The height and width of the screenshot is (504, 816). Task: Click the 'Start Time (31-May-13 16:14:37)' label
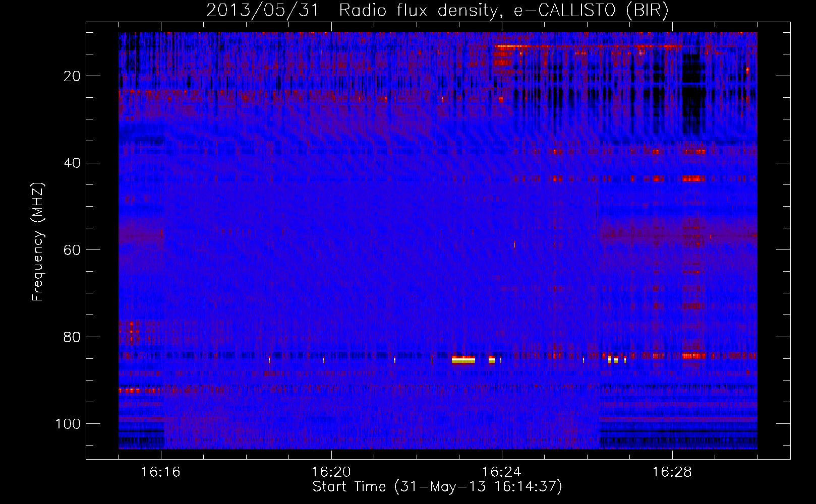437,487
